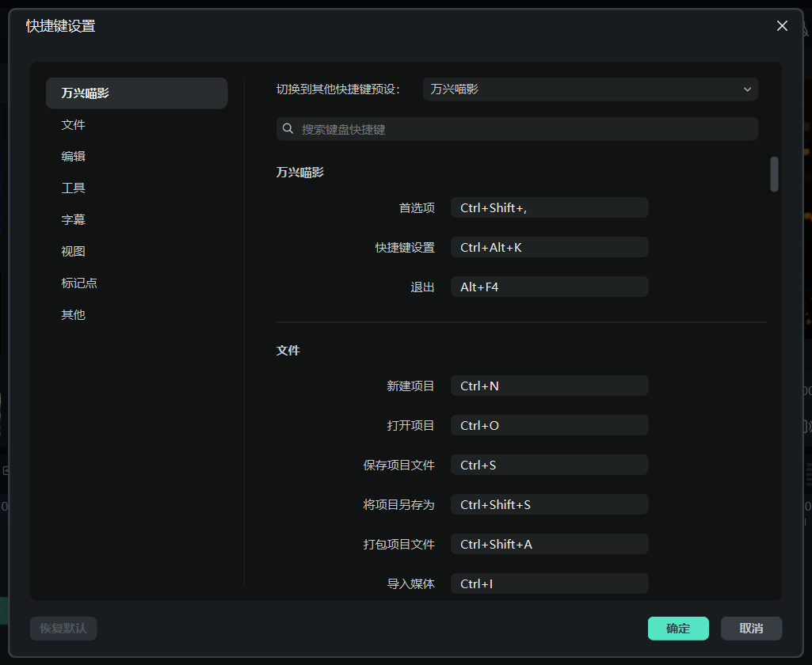Click the preset dropdown chevron arrow
812x665 pixels.
coord(747,89)
